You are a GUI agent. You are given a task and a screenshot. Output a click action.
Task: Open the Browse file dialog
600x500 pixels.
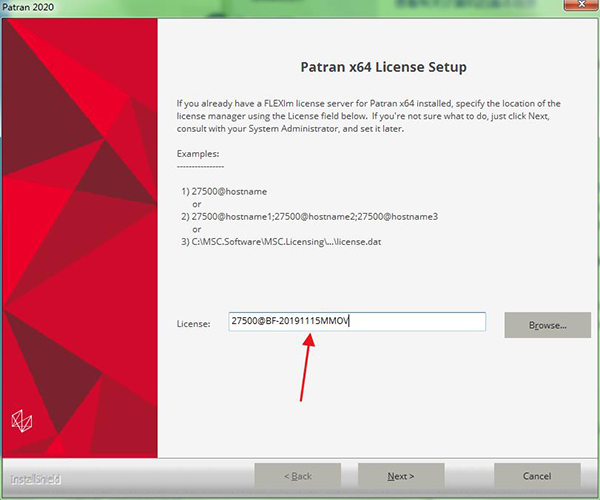[548, 325]
